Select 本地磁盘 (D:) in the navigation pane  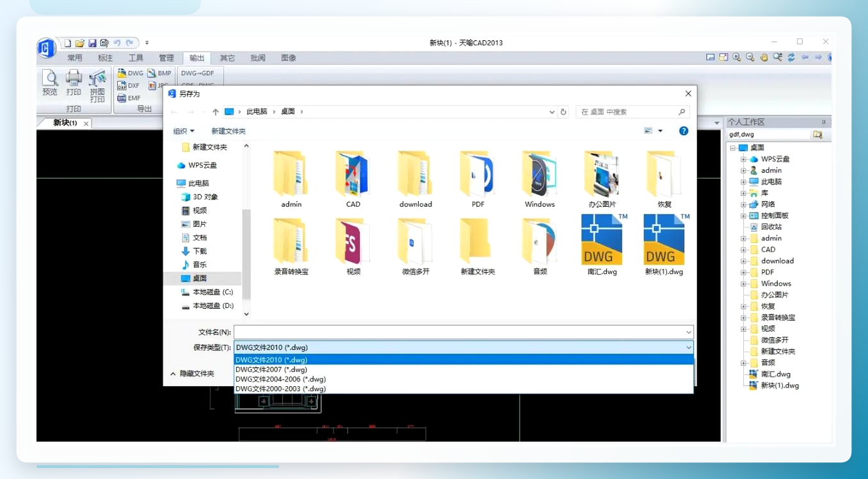click(207, 305)
